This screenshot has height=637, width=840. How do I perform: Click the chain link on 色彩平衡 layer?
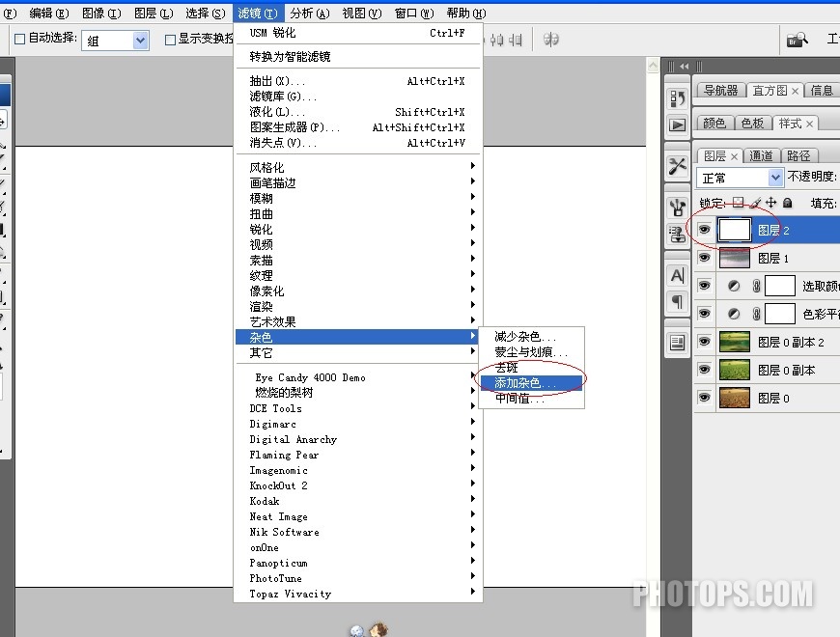(756, 314)
